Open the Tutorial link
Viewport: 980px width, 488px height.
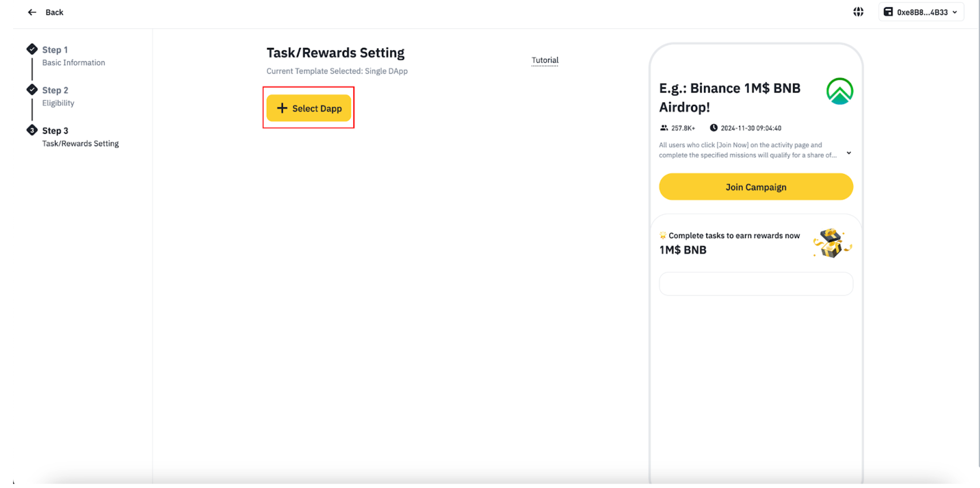tap(544, 60)
